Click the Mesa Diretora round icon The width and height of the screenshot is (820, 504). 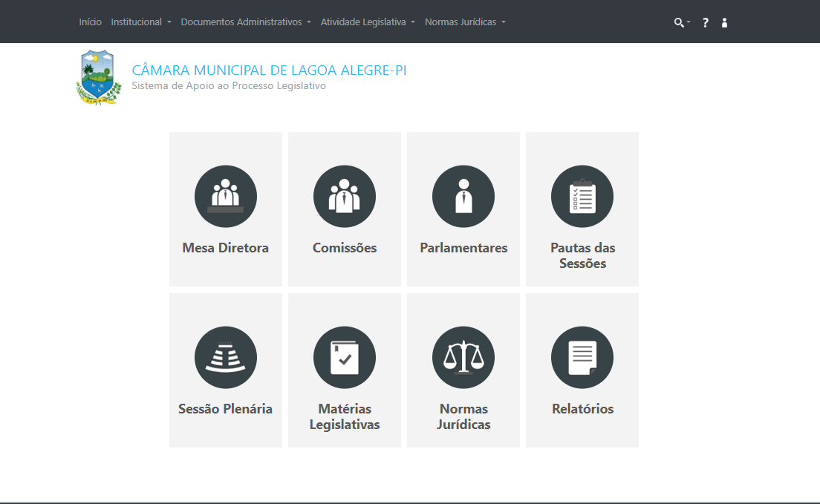[226, 197]
